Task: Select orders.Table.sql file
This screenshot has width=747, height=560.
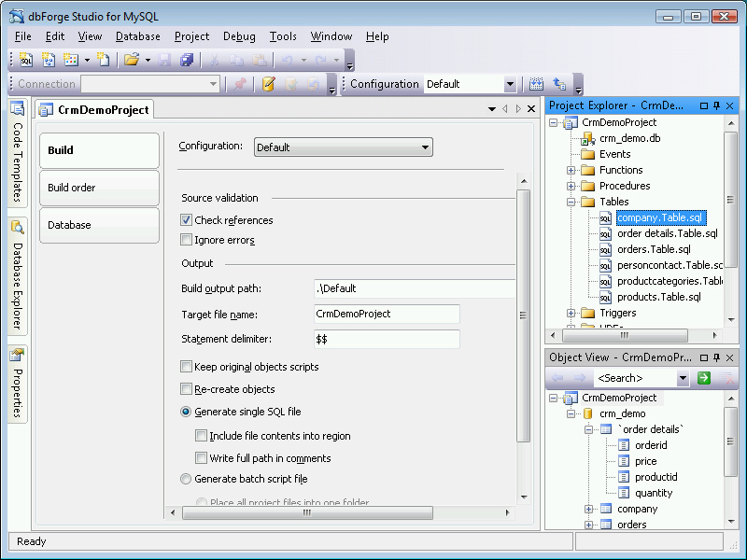Action: tap(654, 249)
